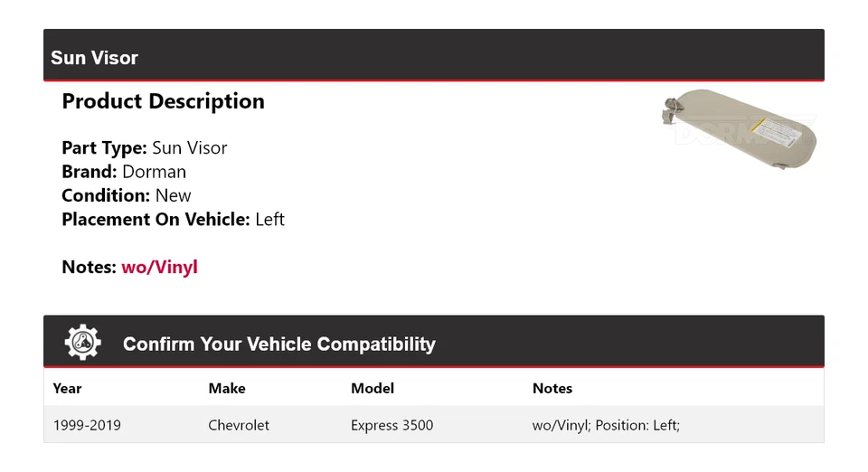Screen dimensions: 868x472
Task: Select the 1999-2019 year cell
Action: (x=87, y=425)
